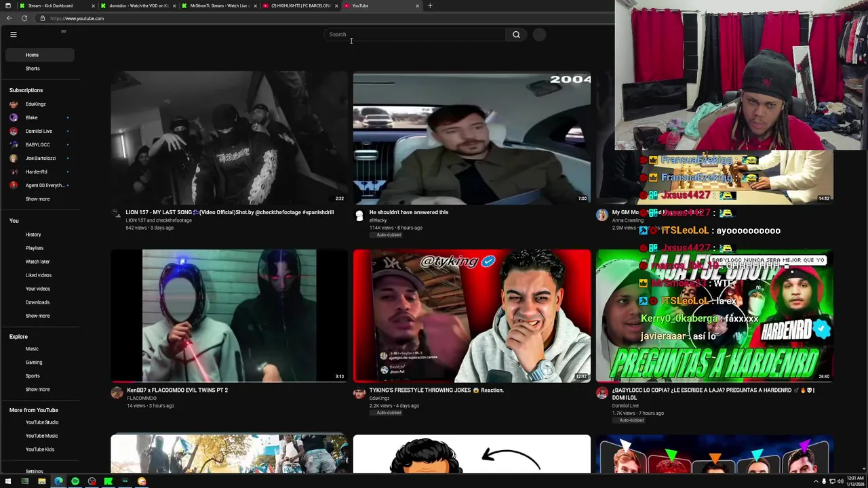Open EduKingz channel avatar in subscriptions
The image size is (868, 488).
[x=14, y=104]
